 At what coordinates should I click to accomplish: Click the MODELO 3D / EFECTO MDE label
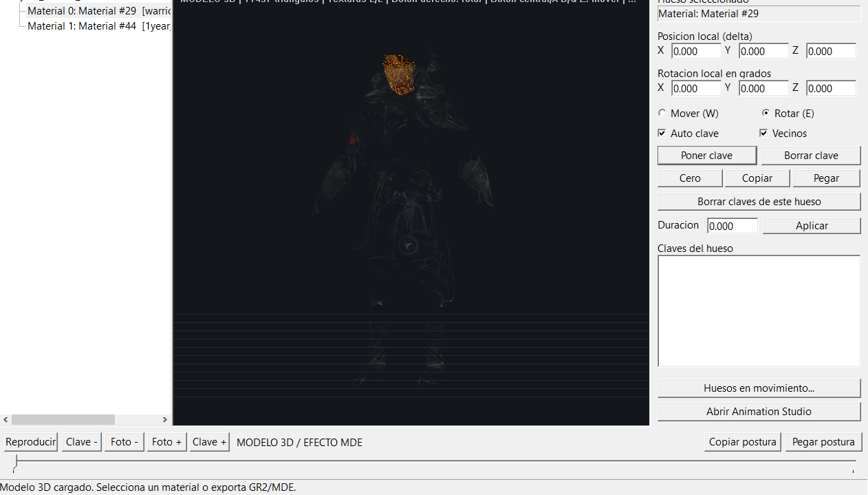pyautogui.click(x=299, y=442)
